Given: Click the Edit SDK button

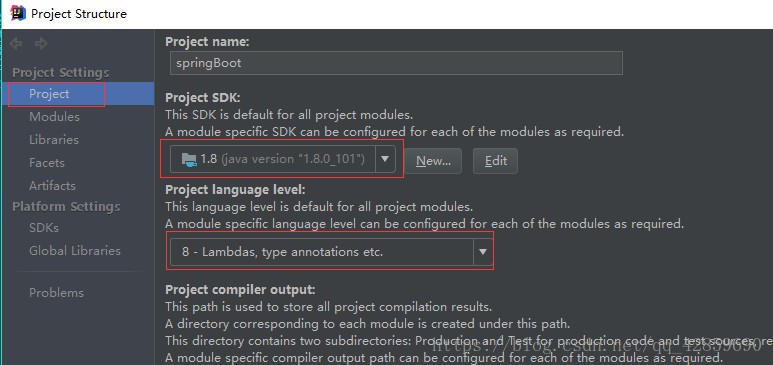Looking at the screenshot, I should coord(495,161).
